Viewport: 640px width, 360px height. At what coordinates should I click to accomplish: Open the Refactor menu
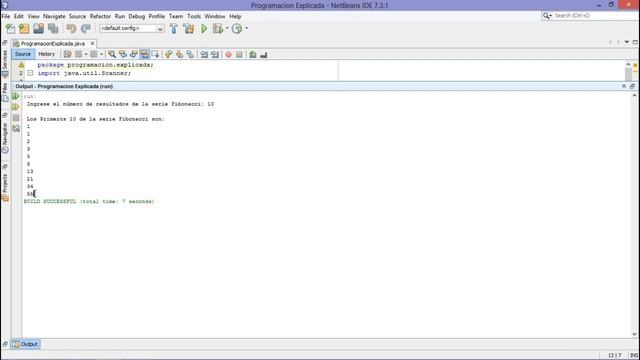tap(100, 16)
